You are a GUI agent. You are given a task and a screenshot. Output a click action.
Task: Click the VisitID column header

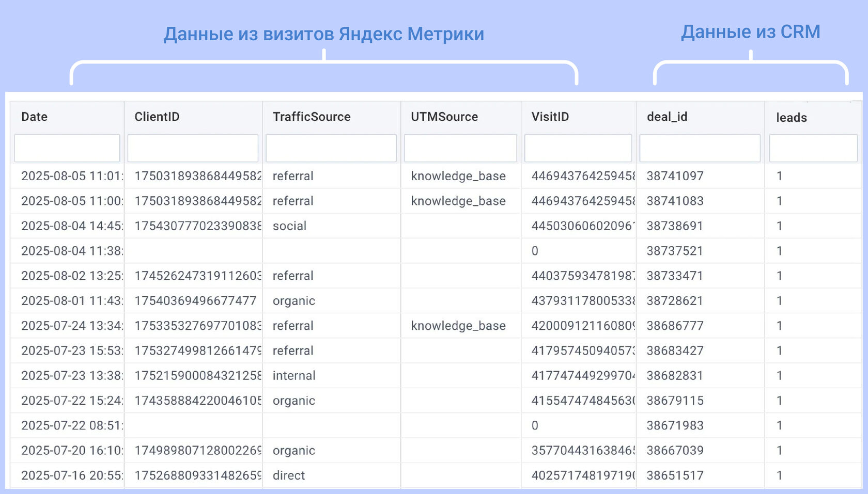pyautogui.click(x=550, y=117)
